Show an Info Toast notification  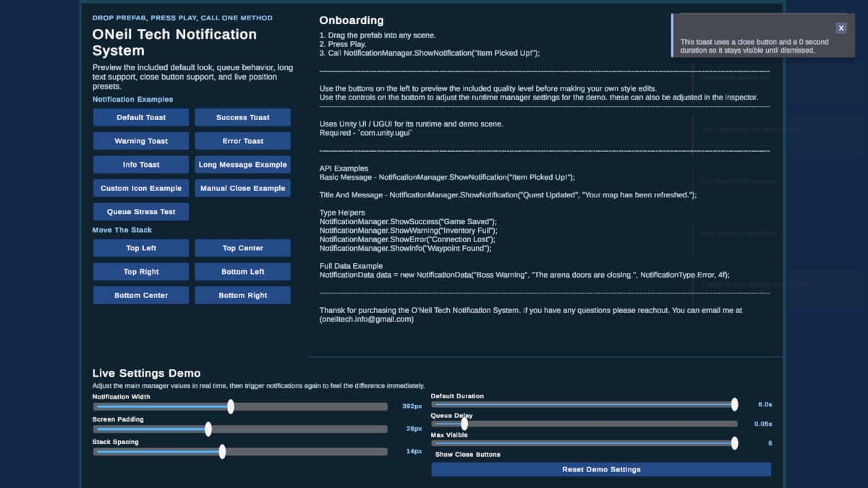click(x=141, y=164)
